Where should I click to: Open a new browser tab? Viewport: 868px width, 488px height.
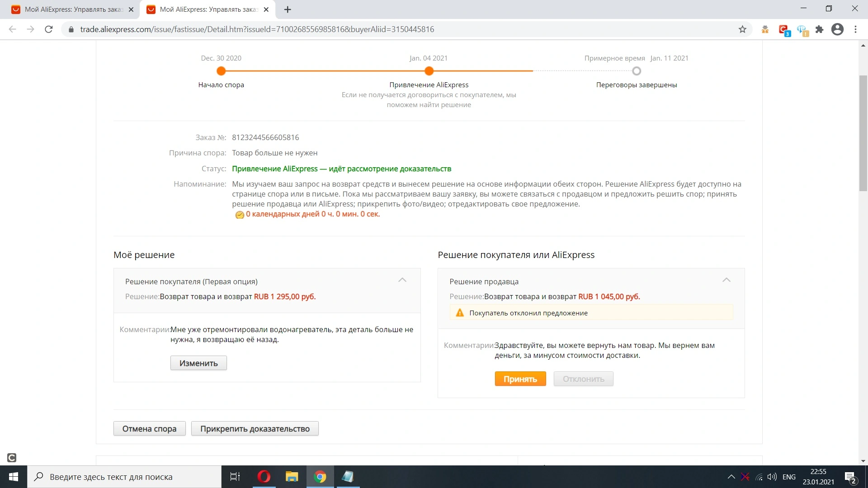coord(288,9)
